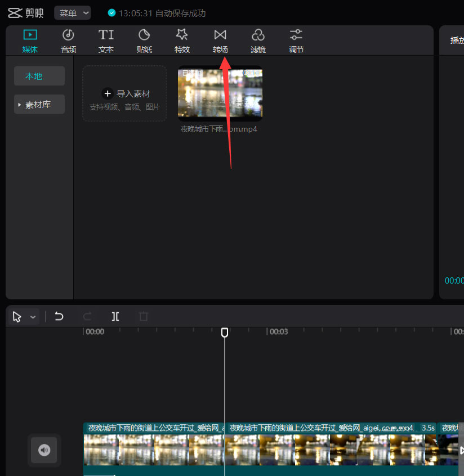The width and height of the screenshot is (464, 476).
Task: Click the 导入素材 import button
Action: click(x=124, y=93)
